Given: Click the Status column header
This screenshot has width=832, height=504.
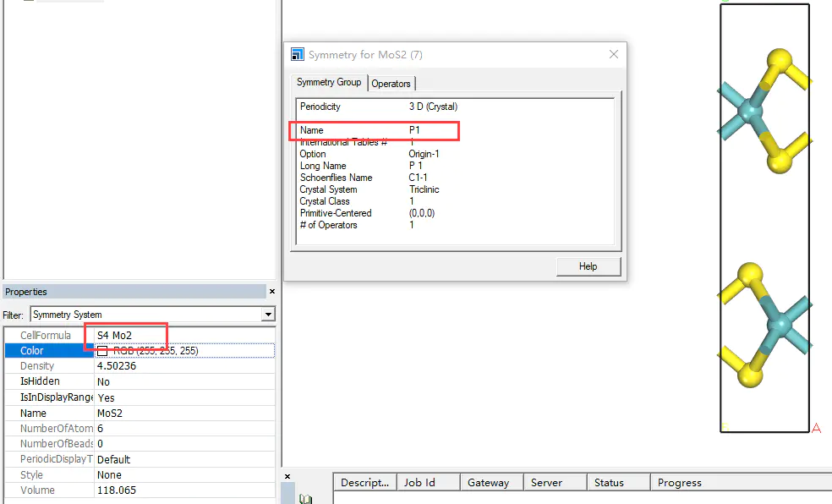Looking at the screenshot, I should [619, 482].
